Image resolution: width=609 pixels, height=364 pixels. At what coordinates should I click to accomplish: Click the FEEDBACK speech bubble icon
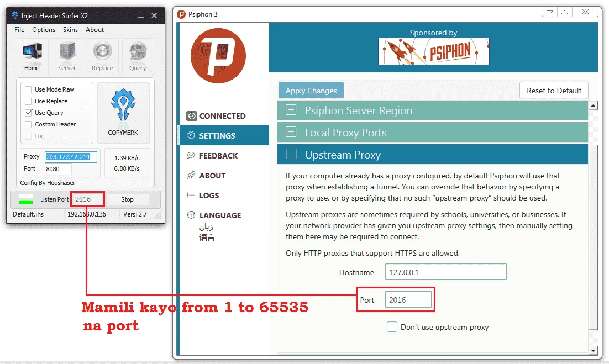click(x=191, y=155)
